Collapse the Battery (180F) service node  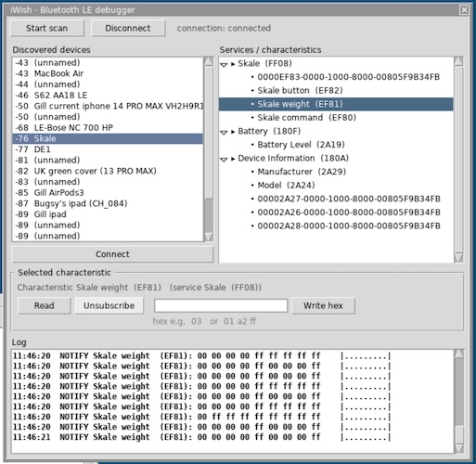pyautogui.click(x=224, y=132)
